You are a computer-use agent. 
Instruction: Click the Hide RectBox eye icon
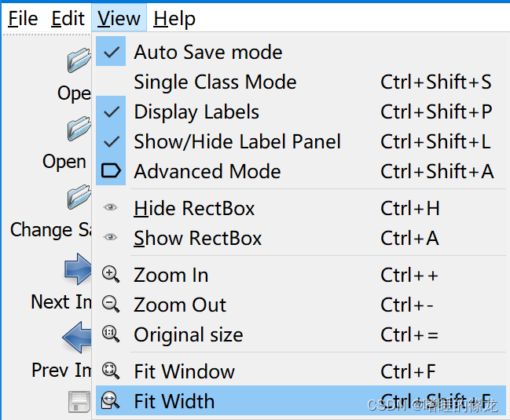[110, 207]
